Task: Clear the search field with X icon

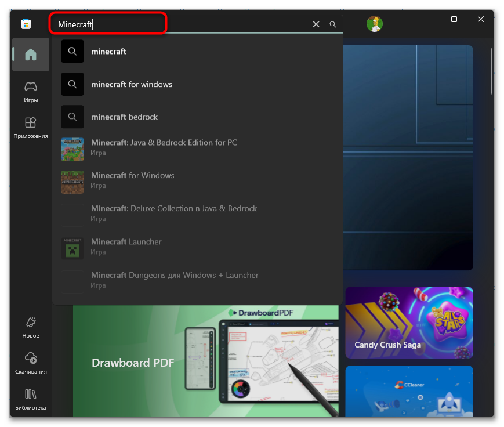Action: [x=316, y=24]
